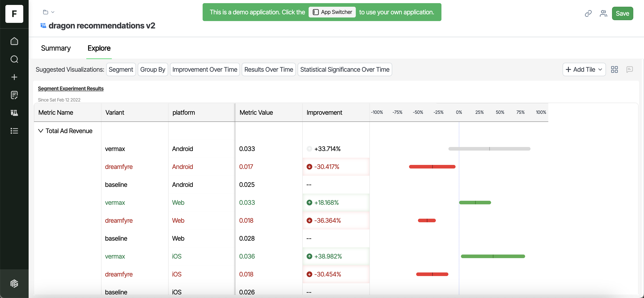This screenshot has height=298, width=644.
Task: Stay on the Explore tab
Action: [99, 48]
